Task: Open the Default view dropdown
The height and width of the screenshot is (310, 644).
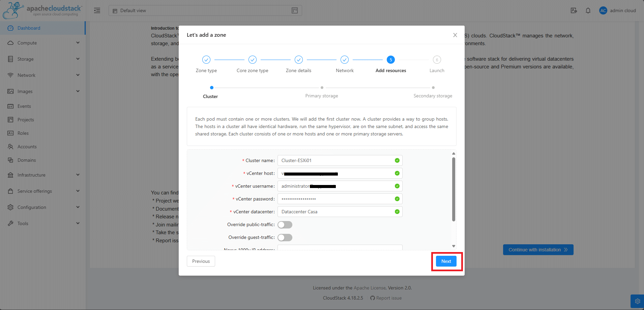Action: [x=205, y=10]
